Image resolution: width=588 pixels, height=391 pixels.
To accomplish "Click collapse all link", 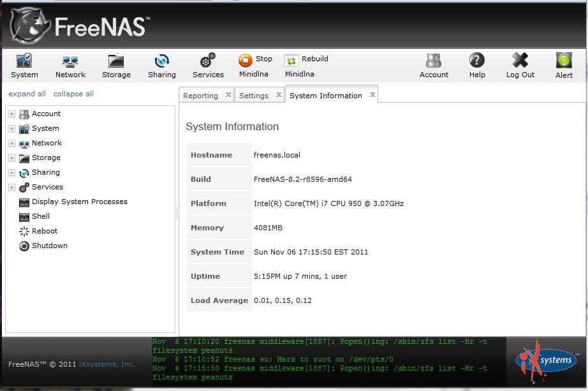I will [73, 94].
